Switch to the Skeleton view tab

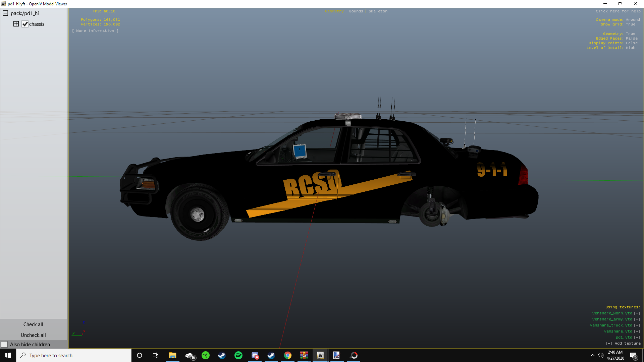tap(378, 11)
